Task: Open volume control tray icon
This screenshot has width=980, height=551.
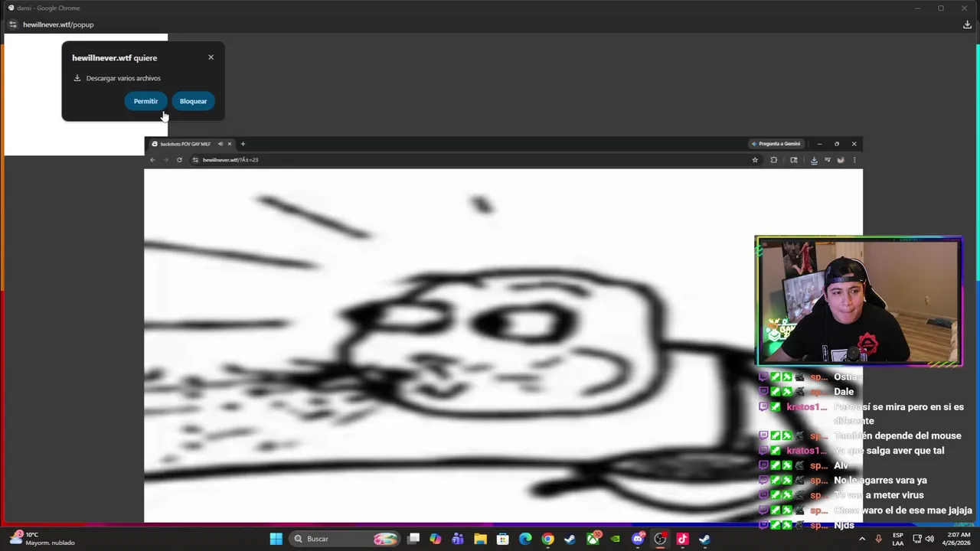Action: pos(930,539)
